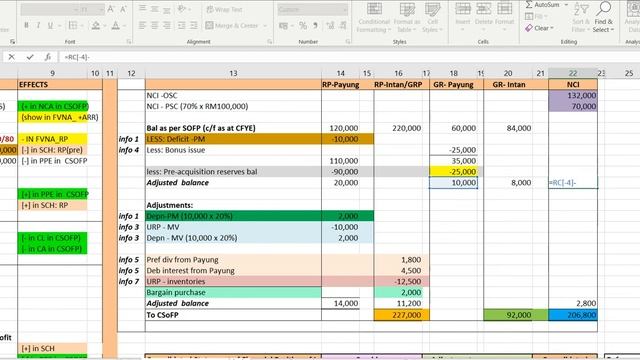Viewport: 640px width, 360px height.
Task: Open the Borders dropdown arrow
Action: tap(83, 26)
